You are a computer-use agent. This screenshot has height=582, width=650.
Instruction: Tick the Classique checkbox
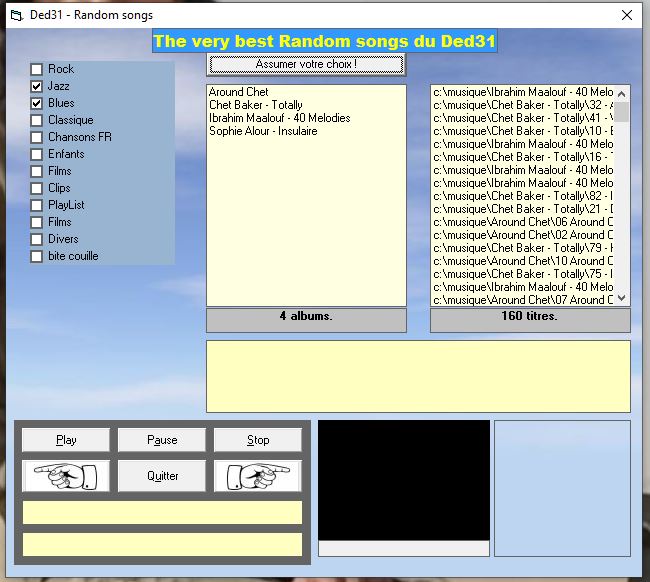(x=37, y=121)
